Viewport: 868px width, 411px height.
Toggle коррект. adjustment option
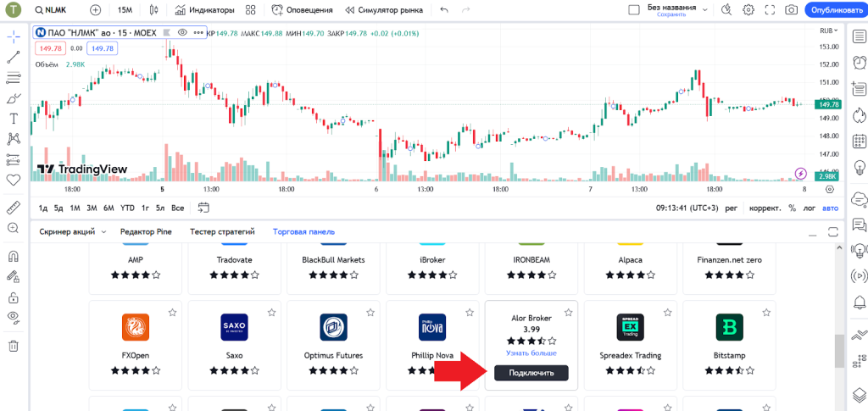[765, 208]
